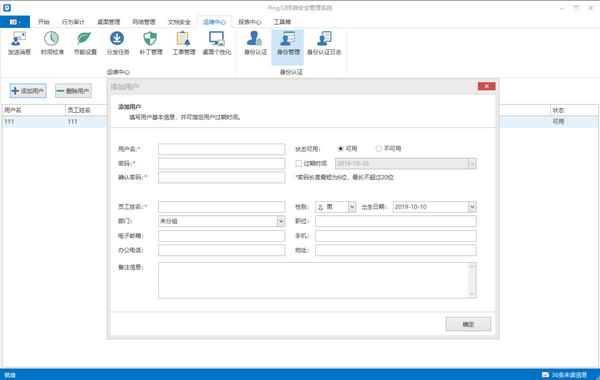The height and width of the screenshot is (380, 600).
Task: Open the 性别 gender dropdown
Action: pyautogui.click(x=352, y=207)
